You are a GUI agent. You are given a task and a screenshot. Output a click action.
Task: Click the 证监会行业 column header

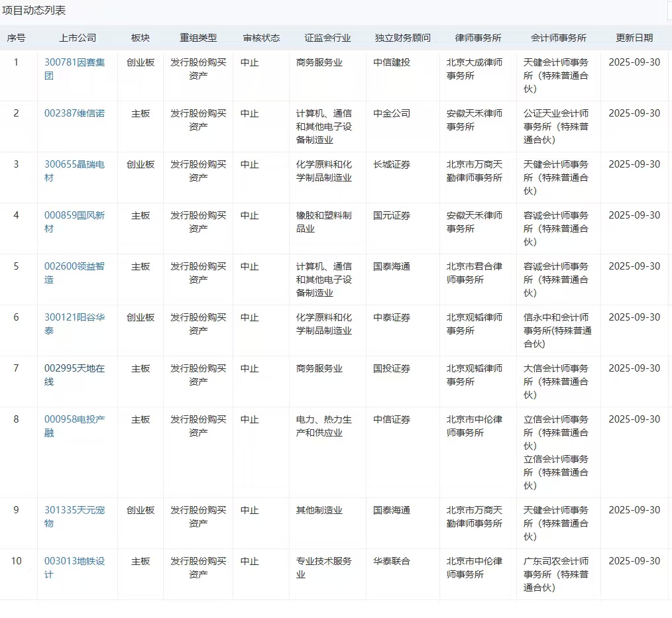(328, 38)
